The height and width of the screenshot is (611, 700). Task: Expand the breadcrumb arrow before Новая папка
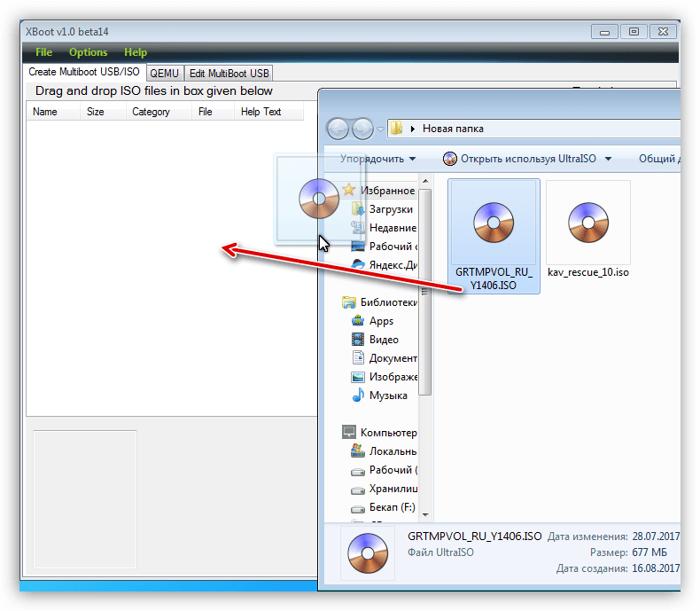pos(413,129)
